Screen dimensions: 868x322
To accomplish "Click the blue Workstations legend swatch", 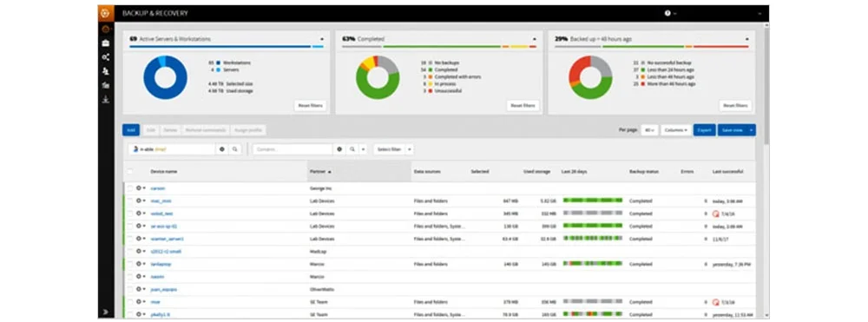I will click(219, 63).
